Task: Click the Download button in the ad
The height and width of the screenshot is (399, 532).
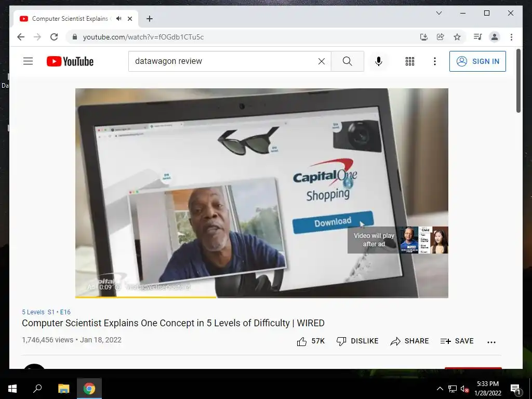Action: pyautogui.click(x=333, y=222)
